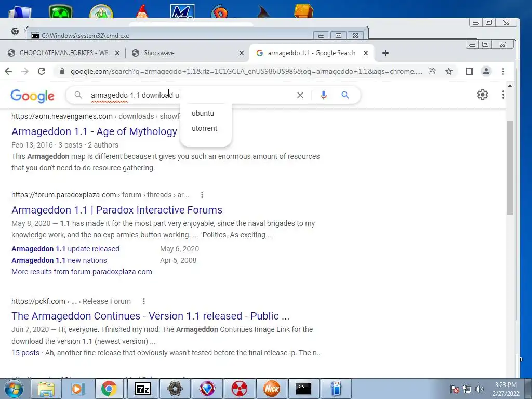
Task: Open options dots for paradoxplaza result
Action: [x=202, y=195]
